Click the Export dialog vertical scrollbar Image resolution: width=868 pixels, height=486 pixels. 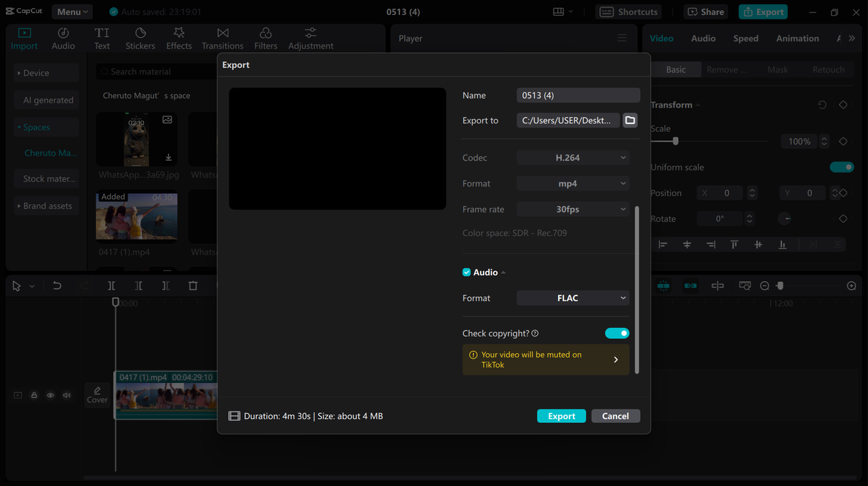click(x=636, y=290)
